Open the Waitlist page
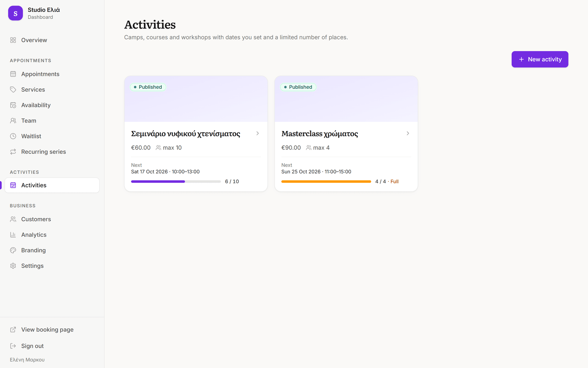This screenshot has height=368, width=588. [x=52, y=136]
